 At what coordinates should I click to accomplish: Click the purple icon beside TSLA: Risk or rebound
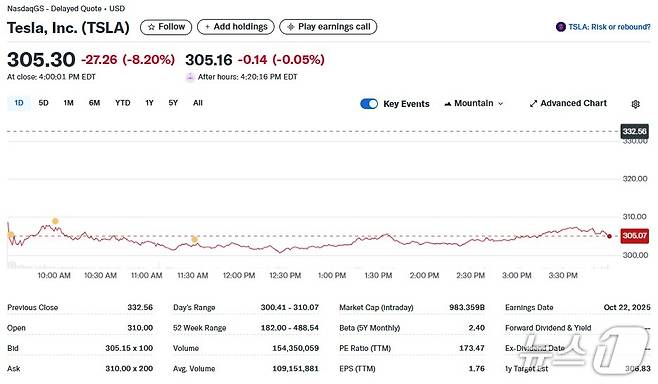561,27
